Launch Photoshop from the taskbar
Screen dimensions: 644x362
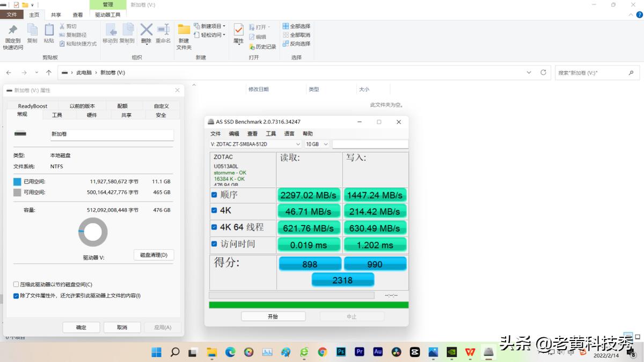pyautogui.click(x=341, y=352)
